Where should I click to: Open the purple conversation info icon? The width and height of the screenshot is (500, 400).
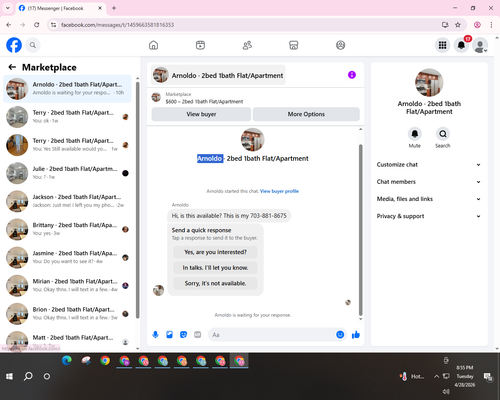[352, 75]
